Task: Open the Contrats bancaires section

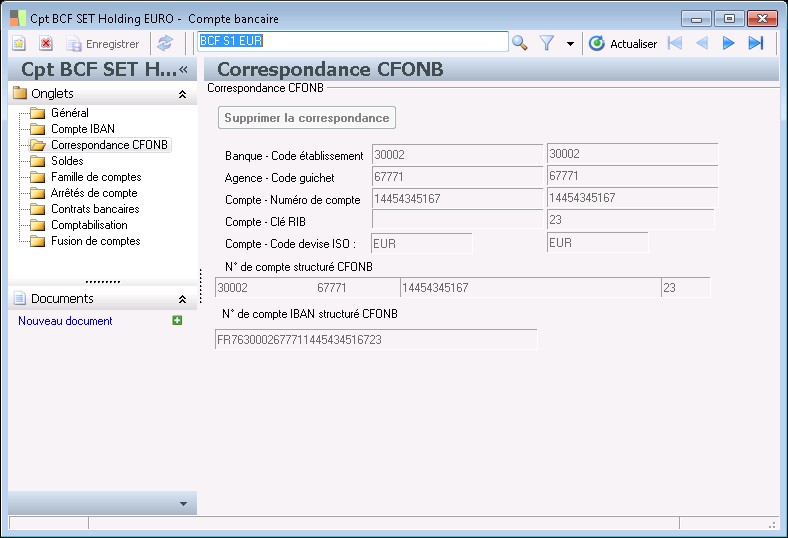Action: (x=95, y=209)
